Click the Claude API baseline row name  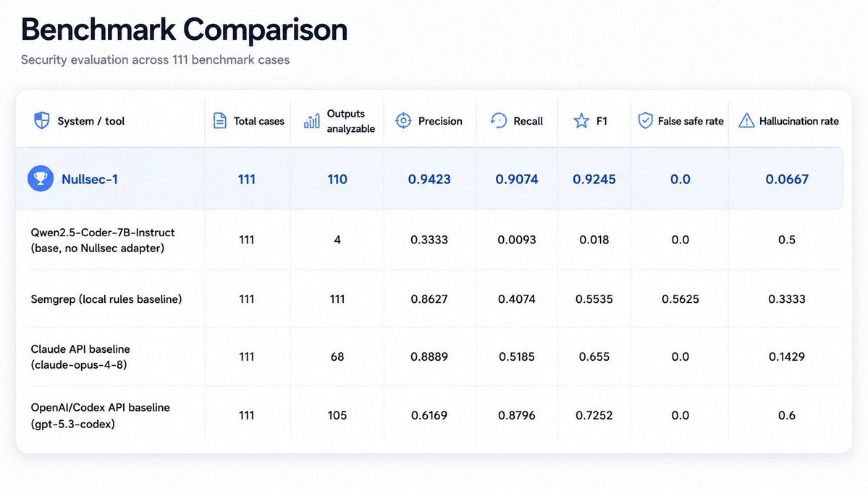coord(80,356)
